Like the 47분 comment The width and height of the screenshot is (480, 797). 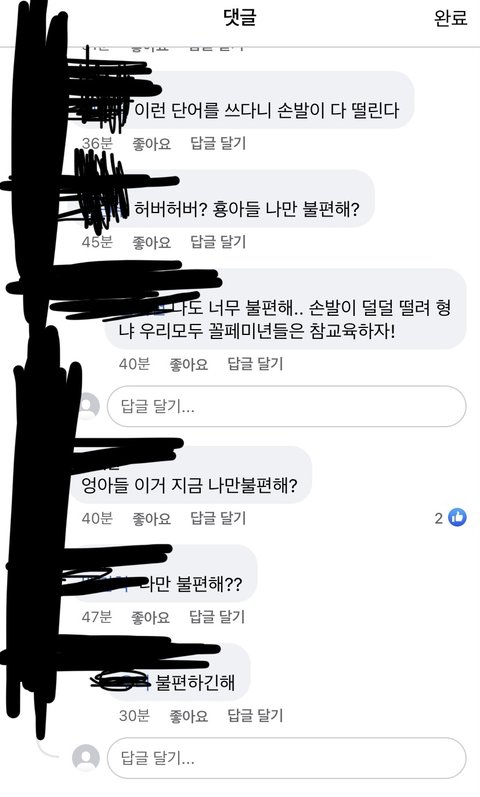[x=151, y=618]
